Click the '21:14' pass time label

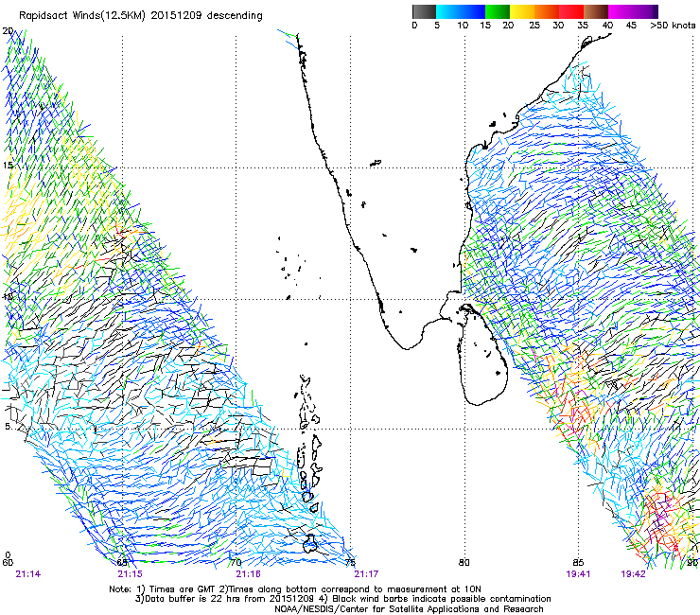click(x=28, y=574)
